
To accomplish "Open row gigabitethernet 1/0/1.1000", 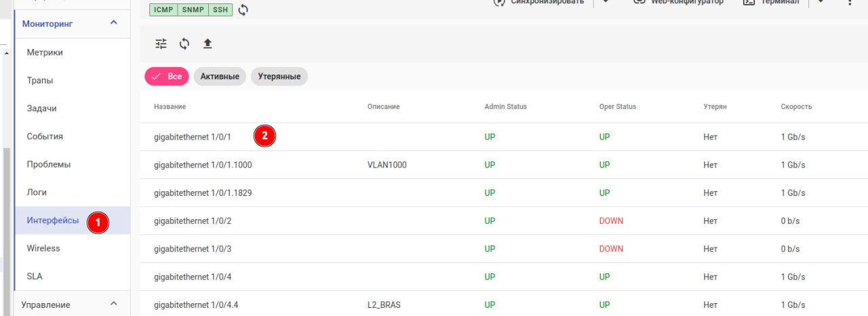I will [504, 165].
